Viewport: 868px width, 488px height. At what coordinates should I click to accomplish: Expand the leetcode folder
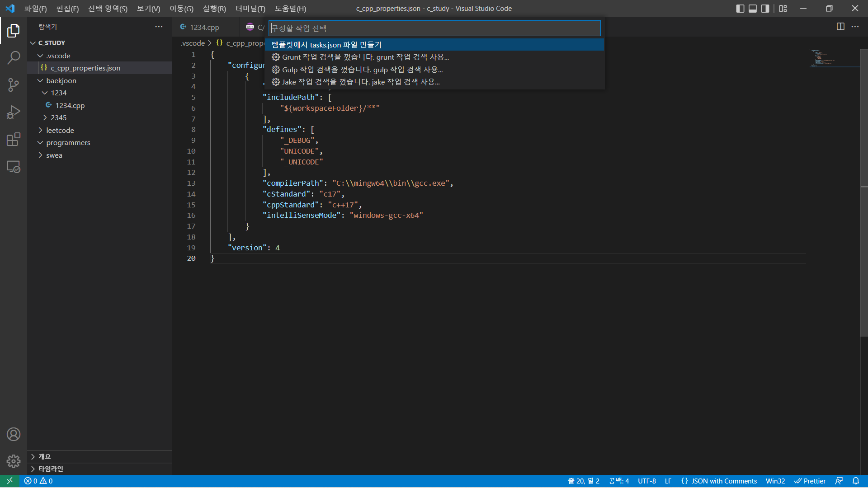pos(60,130)
